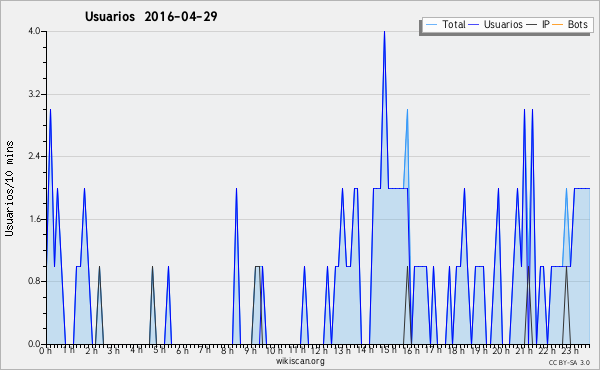This screenshot has width=600, height=370.
Task: Click the dark blue Usuarios legend line
Action: pos(474,25)
